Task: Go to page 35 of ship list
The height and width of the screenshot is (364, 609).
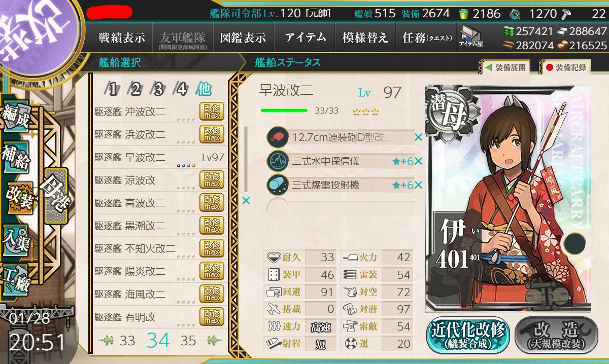Action: (188, 341)
